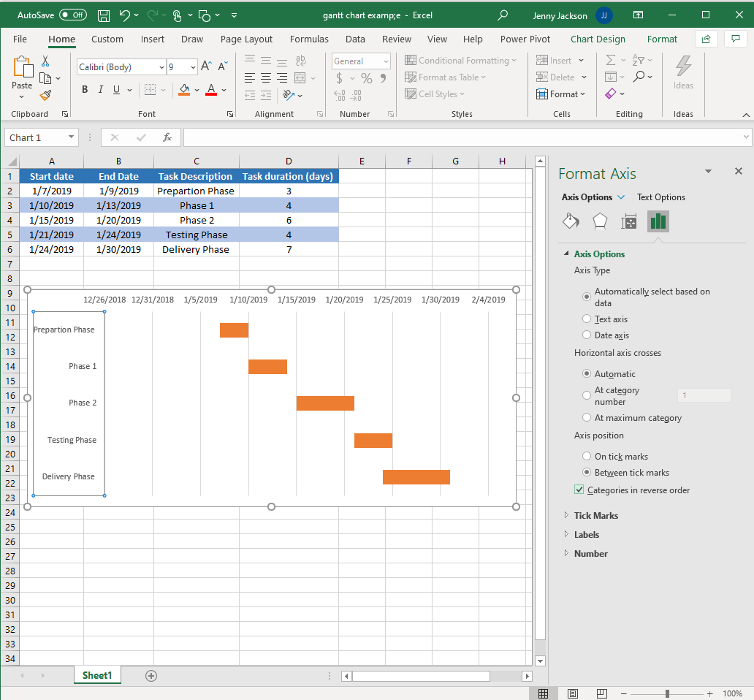The height and width of the screenshot is (700, 754).
Task: Open the General number format dropdown
Action: pos(385,61)
